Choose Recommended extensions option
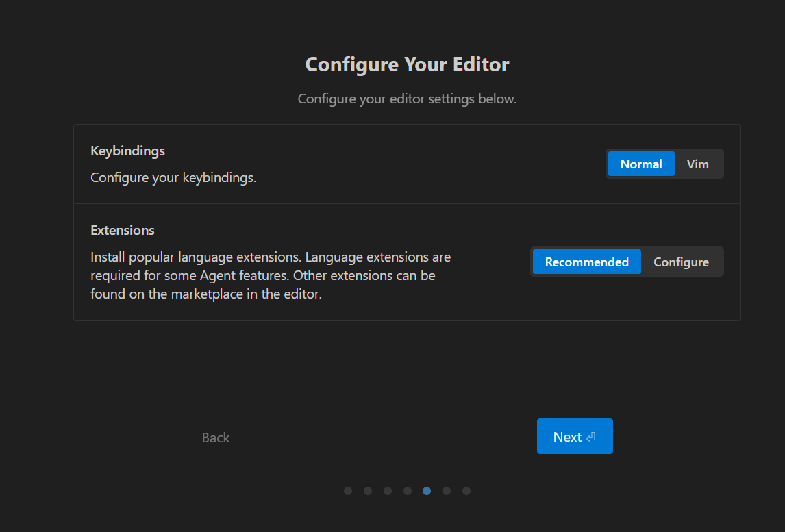The width and height of the screenshot is (785, 532). pyautogui.click(x=586, y=262)
